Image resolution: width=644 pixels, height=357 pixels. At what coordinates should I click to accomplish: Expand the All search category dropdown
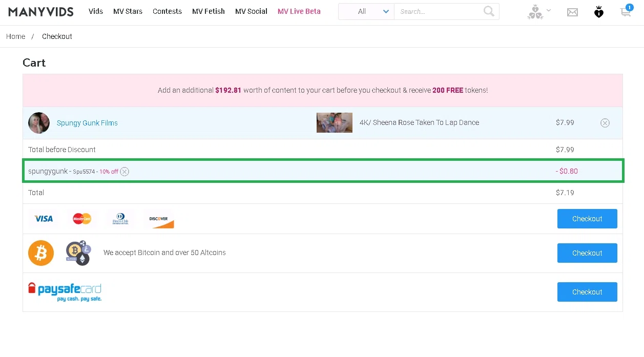pos(366,11)
